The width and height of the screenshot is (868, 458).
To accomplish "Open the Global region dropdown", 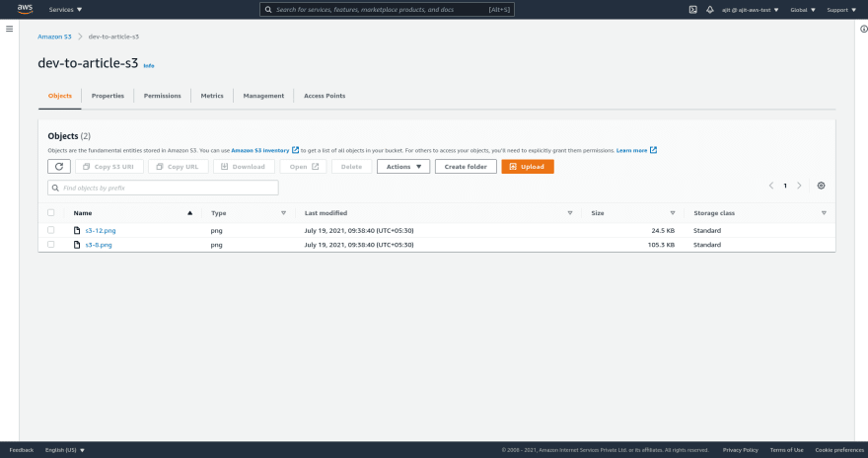I will click(803, 10).
